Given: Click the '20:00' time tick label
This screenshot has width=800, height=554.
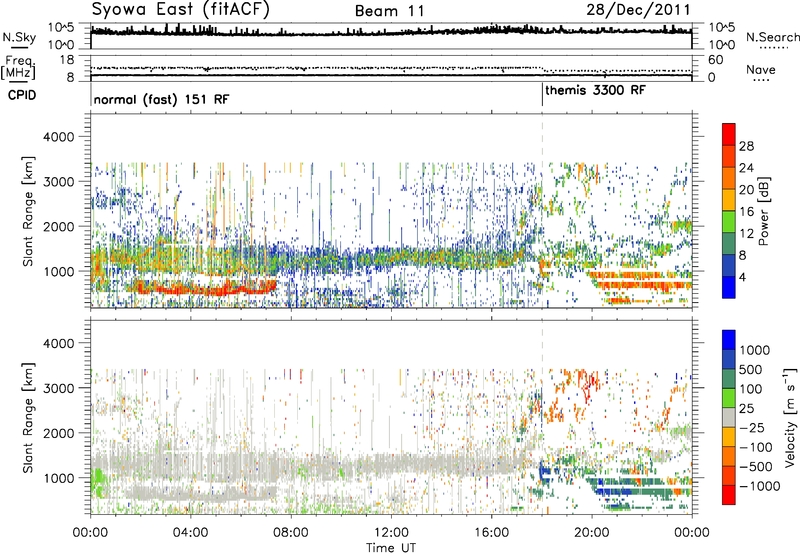Looking at the screenshot, I should coord(592,533).
